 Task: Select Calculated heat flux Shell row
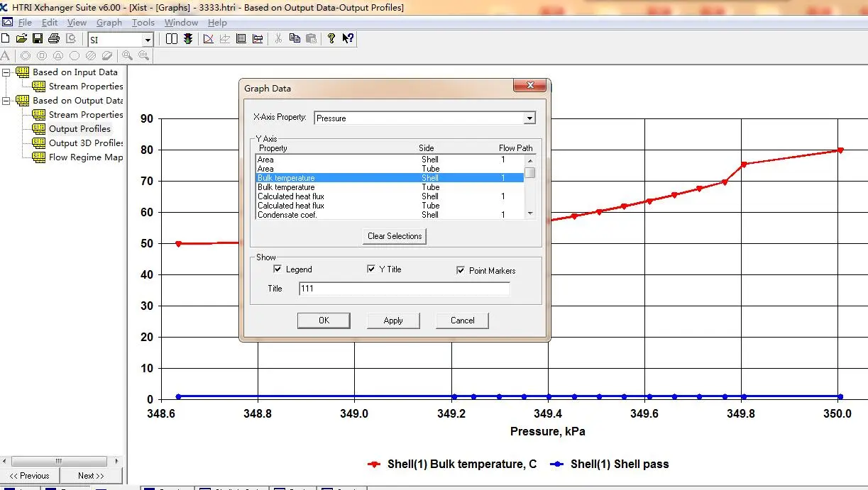[390, 196]
